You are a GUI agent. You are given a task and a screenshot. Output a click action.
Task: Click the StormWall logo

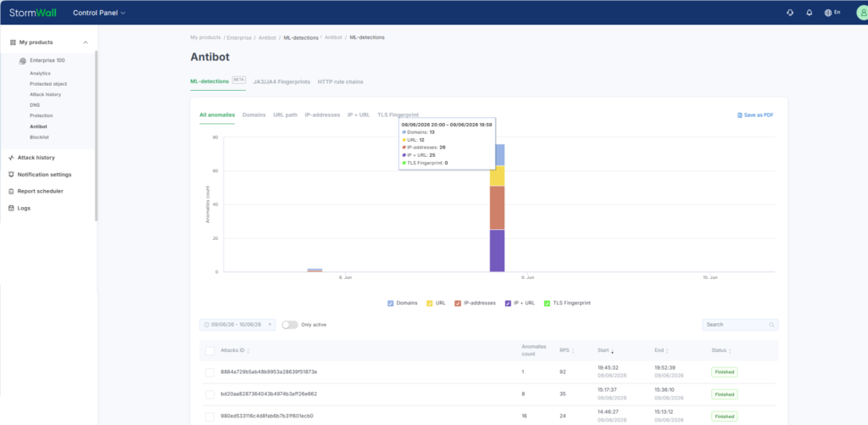pos(33,12)
